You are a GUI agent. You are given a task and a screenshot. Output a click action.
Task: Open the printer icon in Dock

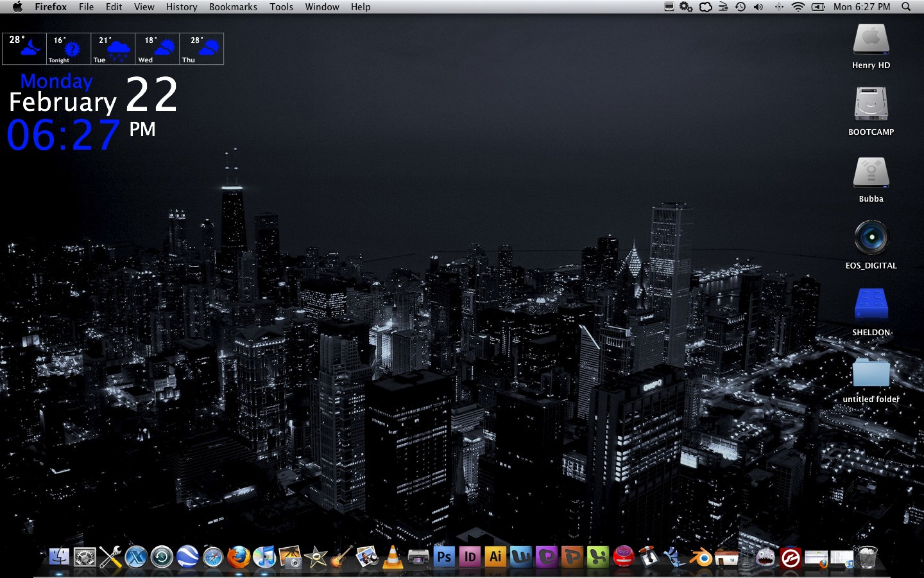pos(418,557)
